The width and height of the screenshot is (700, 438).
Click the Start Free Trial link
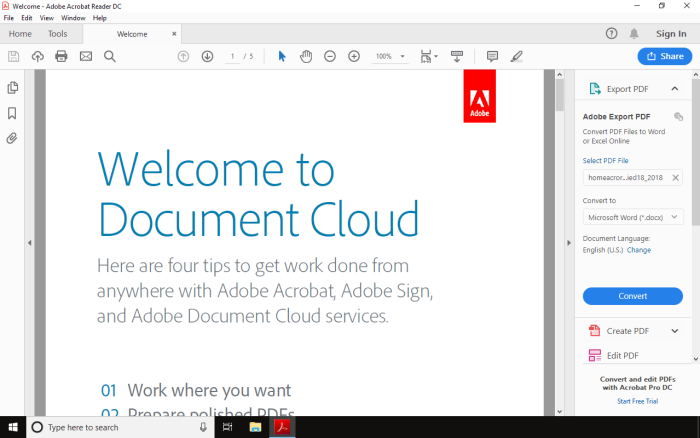[x=637, y=401]
